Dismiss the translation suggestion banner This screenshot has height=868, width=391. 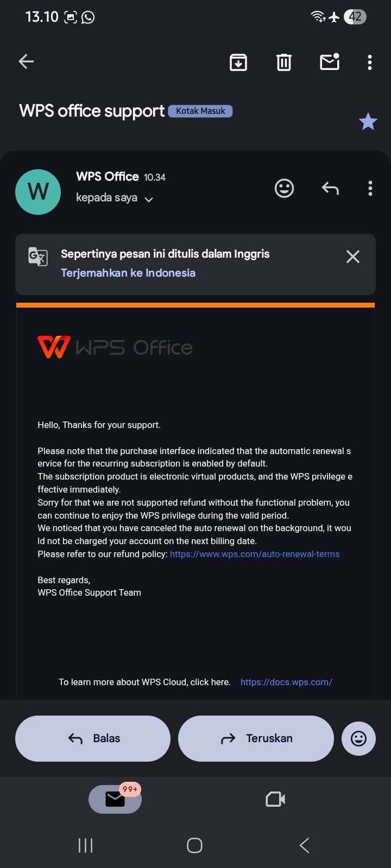[x=352, y=257]
